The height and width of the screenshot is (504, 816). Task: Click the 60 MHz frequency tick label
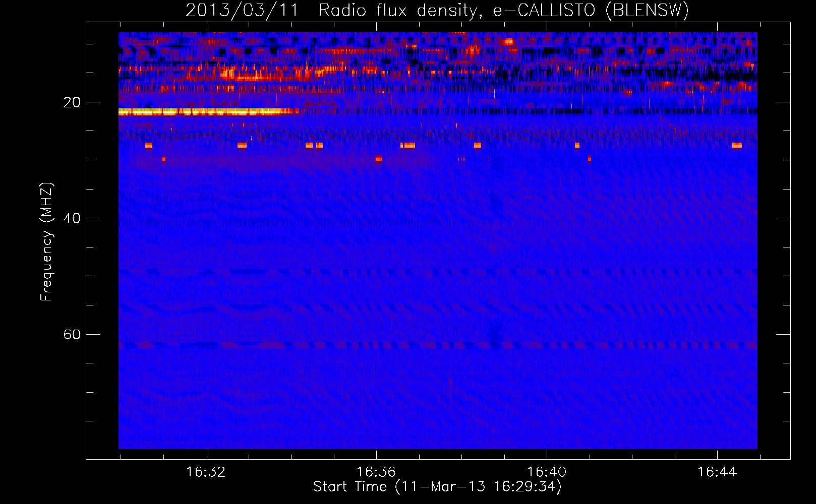pos(72,334)
